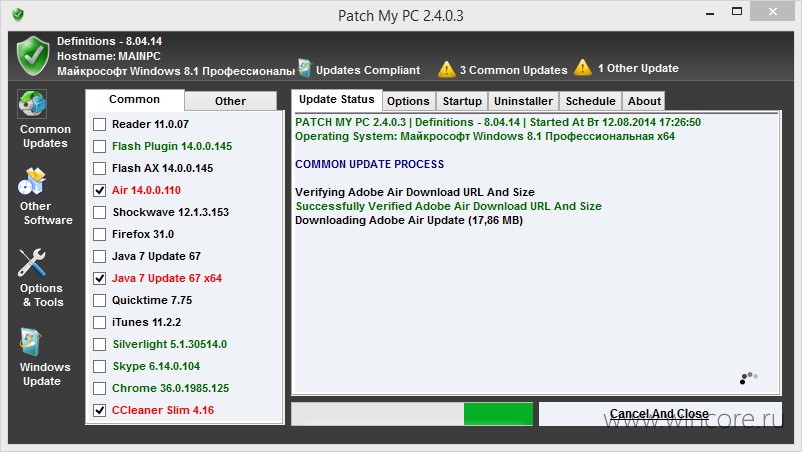
Task: Click the 3 Common Updates label
Action: click(x=513, y=70)
